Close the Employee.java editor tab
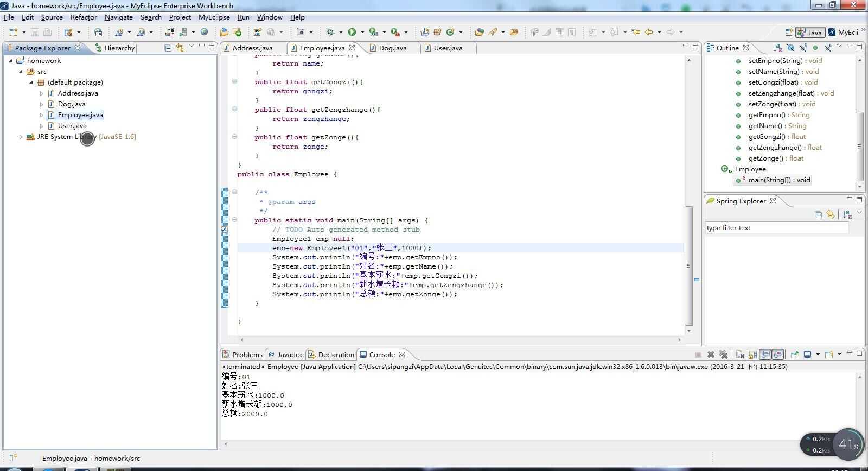868x471 pixels. tap(352, 48)
